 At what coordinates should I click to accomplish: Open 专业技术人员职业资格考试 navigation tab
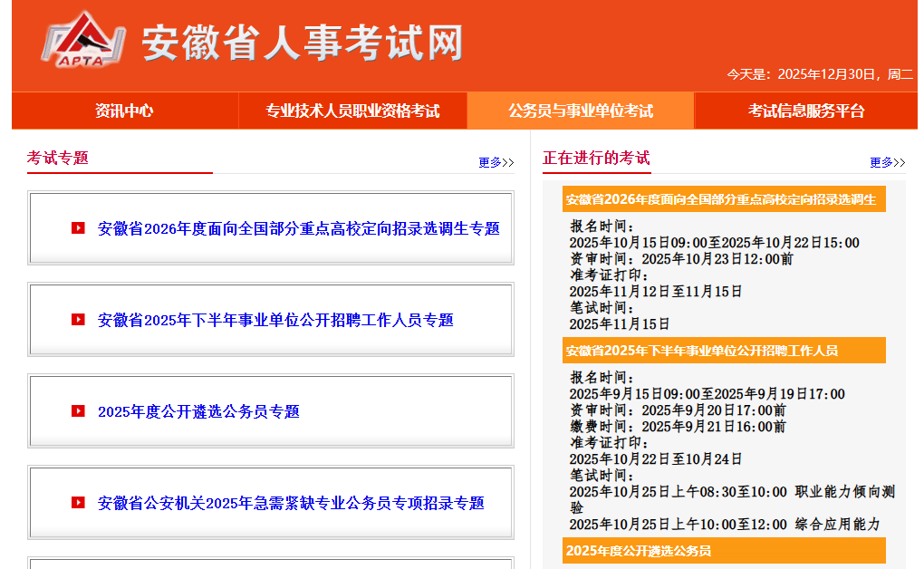pyautogui.click(x=352, y=111)
